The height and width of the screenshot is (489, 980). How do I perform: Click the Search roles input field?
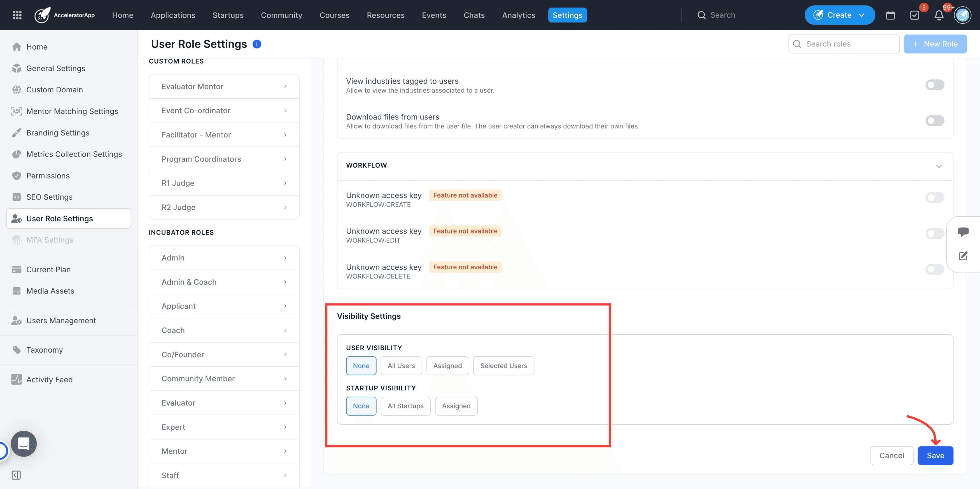tap(844, 44)
